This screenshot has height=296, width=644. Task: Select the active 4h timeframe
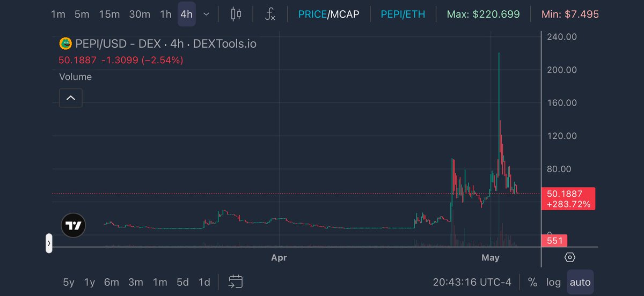click(186, 14)
